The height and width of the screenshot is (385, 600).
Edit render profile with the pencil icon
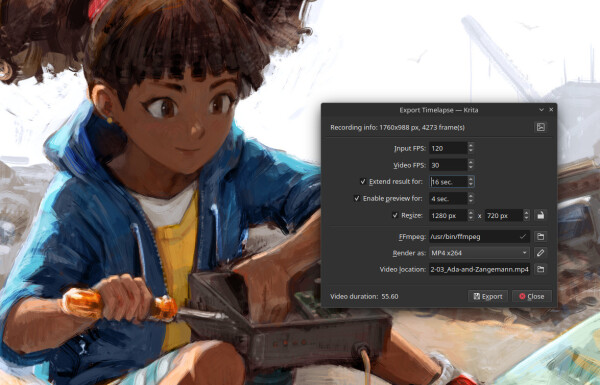pyautogui.click(x=540, y=253)
